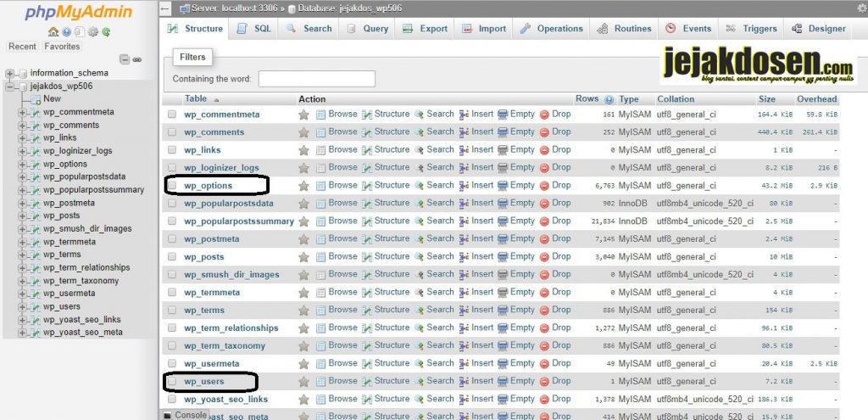Image resolution: width=868 pixels, height=420 pixels.
Task: Click Browse icon for wp_comments row
Action: pos(320,132)
